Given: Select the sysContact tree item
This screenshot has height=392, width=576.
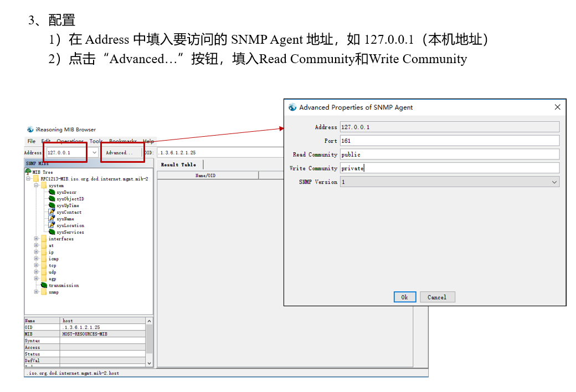Looking at the screenshot, I should 69,212.
